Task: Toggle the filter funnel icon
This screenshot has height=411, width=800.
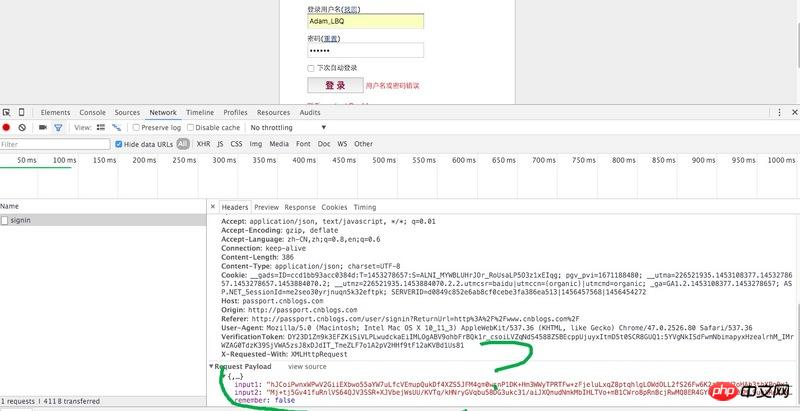Action: click(58, 127)
